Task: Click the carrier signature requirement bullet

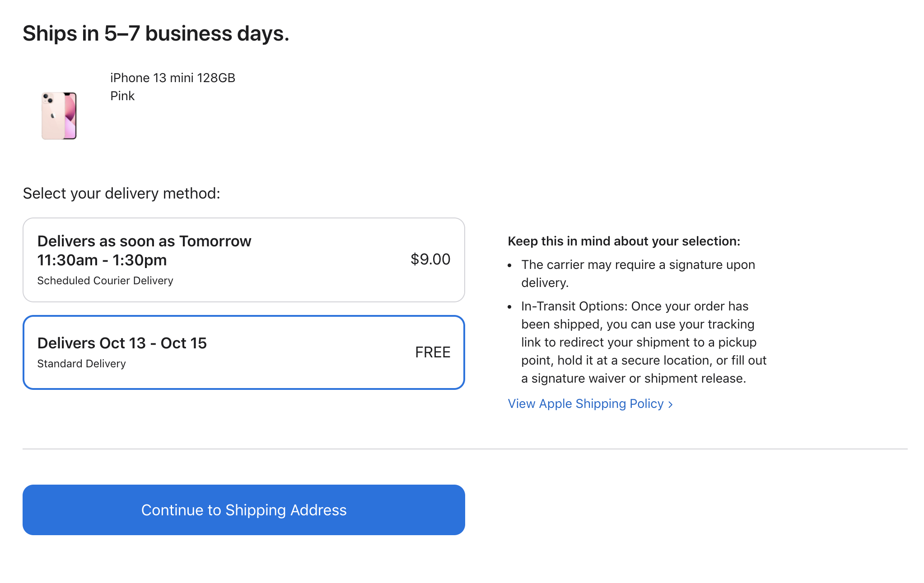Action: point(638,273)
